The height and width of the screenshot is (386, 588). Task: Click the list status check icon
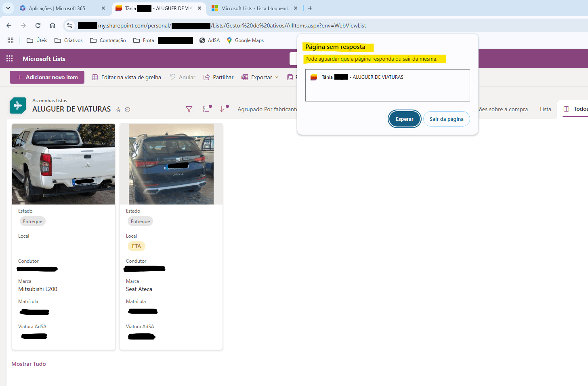pyautogui.click(x=128, y=110)
